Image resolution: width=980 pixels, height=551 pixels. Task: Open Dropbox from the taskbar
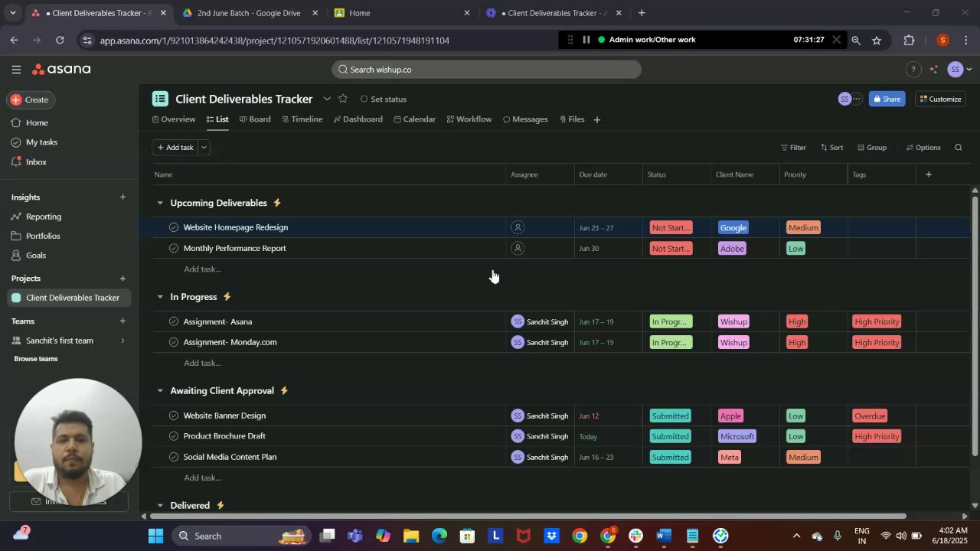click(x=551, y=536)
